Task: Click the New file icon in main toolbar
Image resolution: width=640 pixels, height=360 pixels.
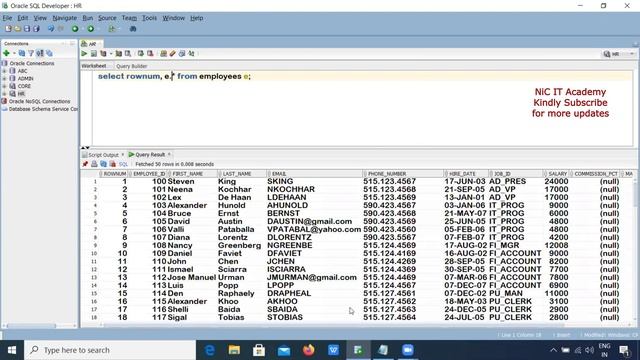Action: (8, 29)
